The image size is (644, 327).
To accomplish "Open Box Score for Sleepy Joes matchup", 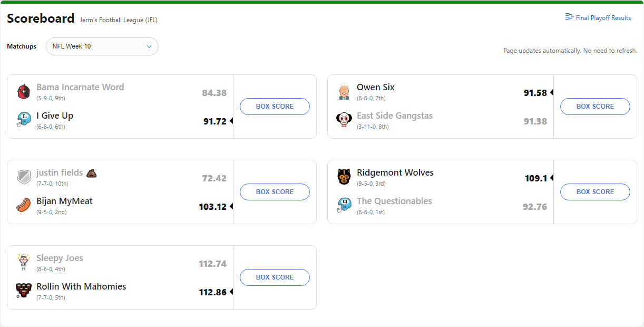I will (x=275, y=277).
